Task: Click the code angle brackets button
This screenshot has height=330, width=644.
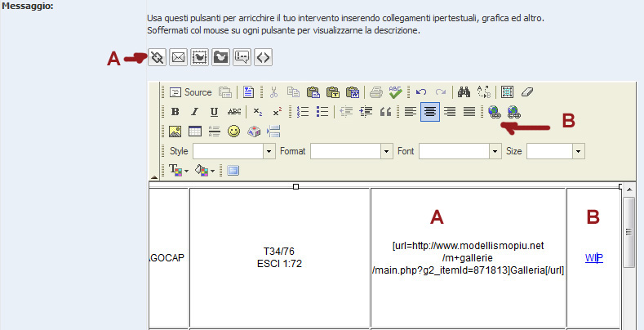Action: pos(263,58)
